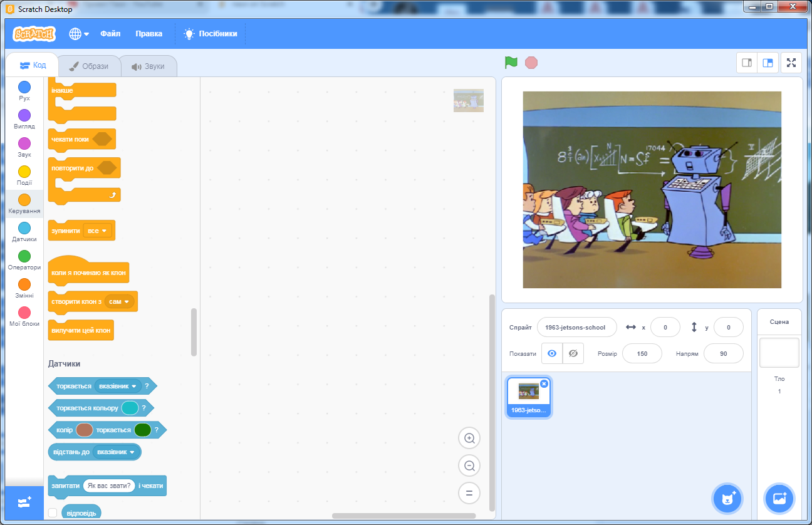Select the Звук block category
Viewport: 812px width, 525px height.
[24, 148]
